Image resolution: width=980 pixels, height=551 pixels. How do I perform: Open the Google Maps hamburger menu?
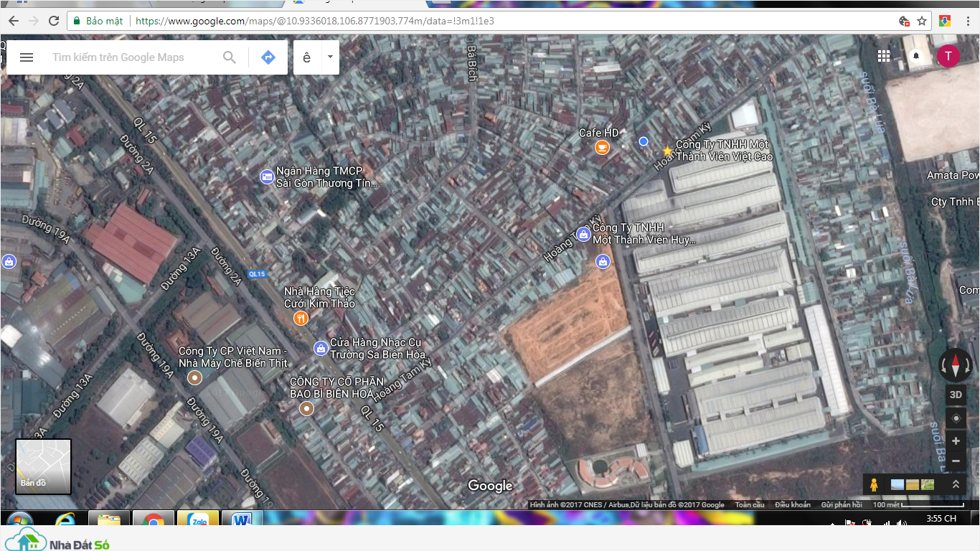coord(27,57)
